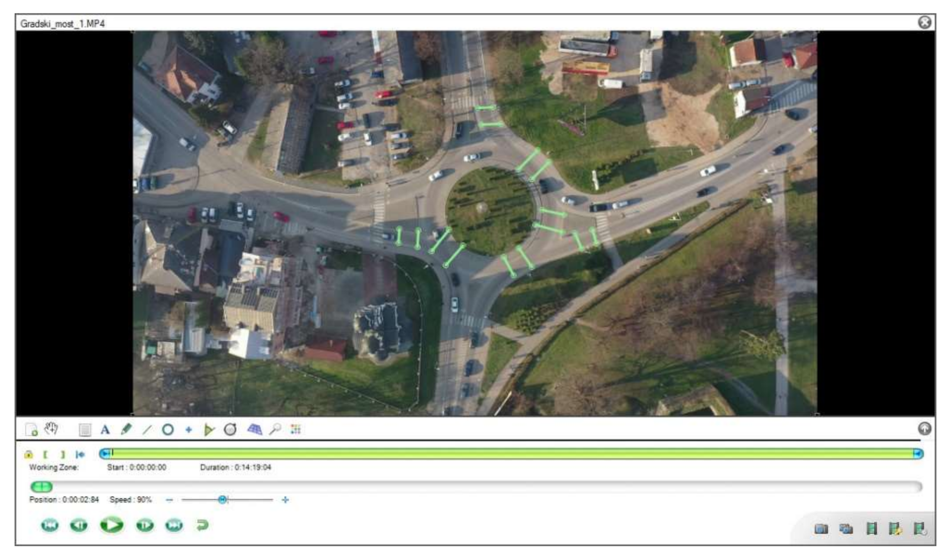Viewport: 952px width, 560px height.
Task: Select the stopwatch chronometer tool
Action: (230, 429)
